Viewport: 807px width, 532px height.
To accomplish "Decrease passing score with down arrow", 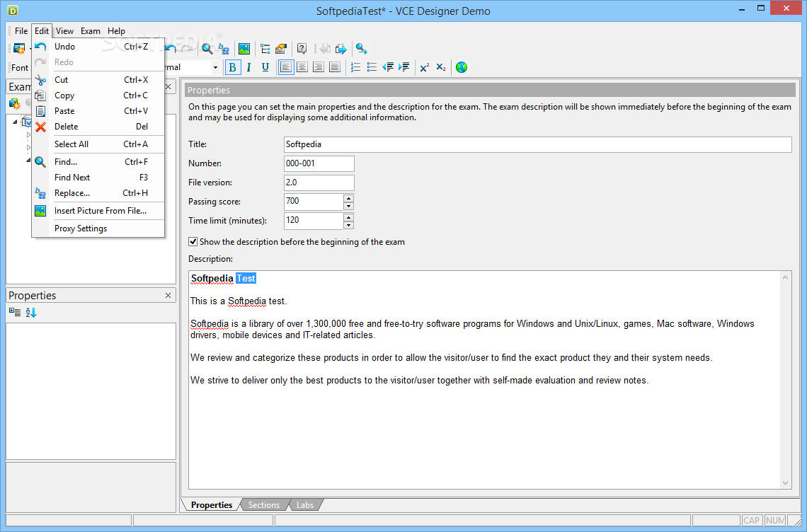I will tap(349, 207).
